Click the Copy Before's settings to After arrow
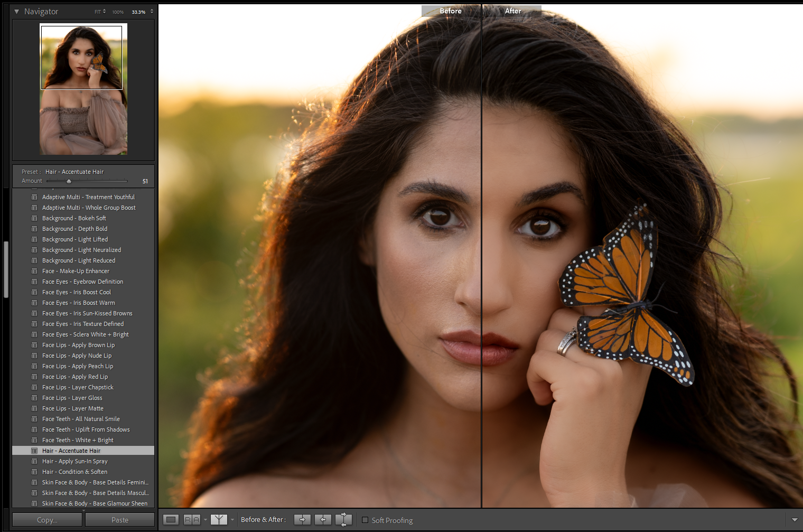The height and width of the screenshot is (532, 803). [302, 520]
